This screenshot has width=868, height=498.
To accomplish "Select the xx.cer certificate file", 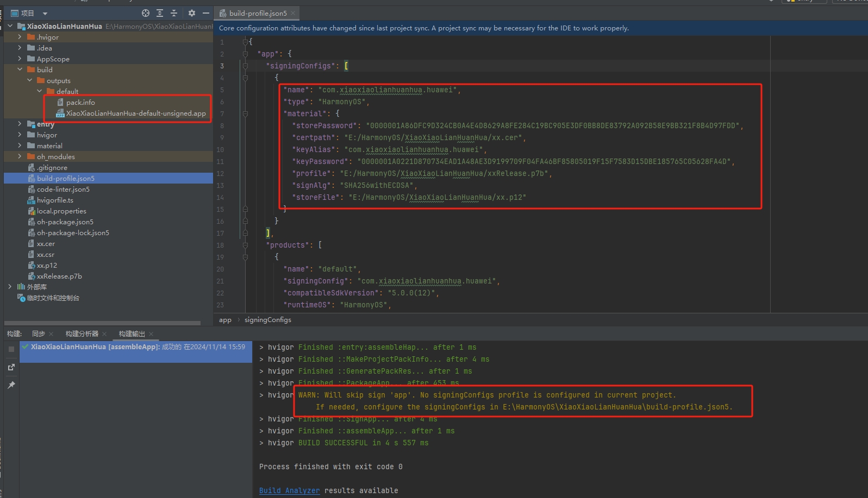I will coord(46,243).
